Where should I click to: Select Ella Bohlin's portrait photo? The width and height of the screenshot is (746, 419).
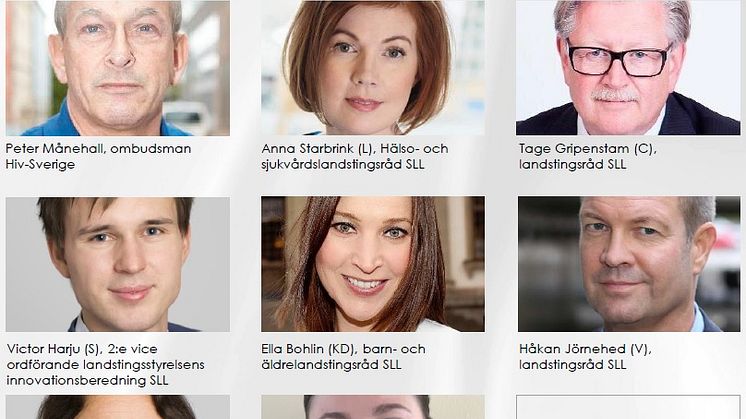click(373, 264)
